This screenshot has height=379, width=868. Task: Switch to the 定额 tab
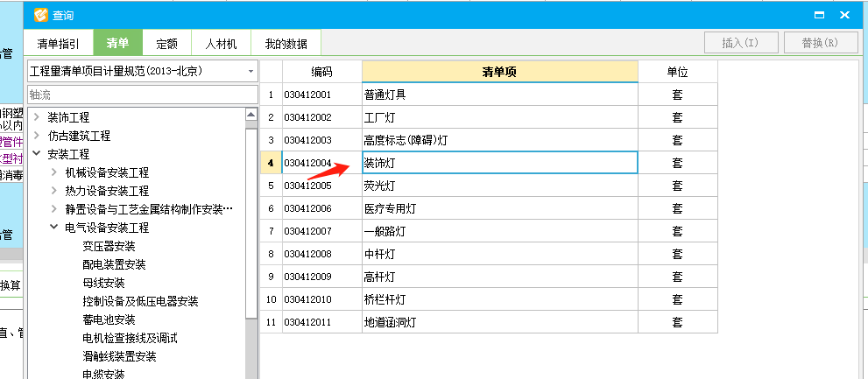tap(166, 43)
